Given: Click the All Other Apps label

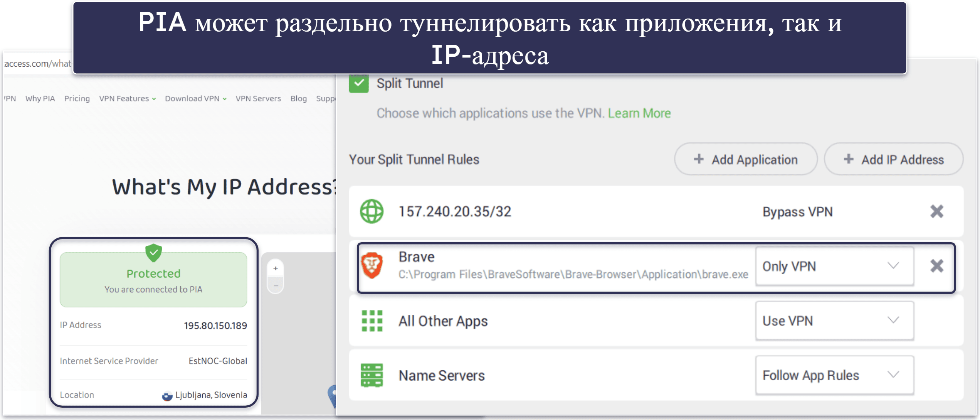Looking at the screenshot, I should [443, 321].
